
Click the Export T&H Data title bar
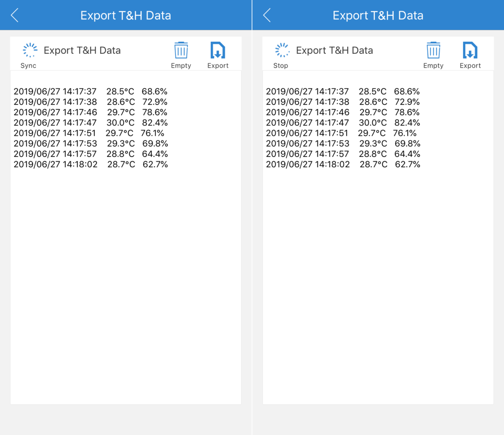[126, 15]
